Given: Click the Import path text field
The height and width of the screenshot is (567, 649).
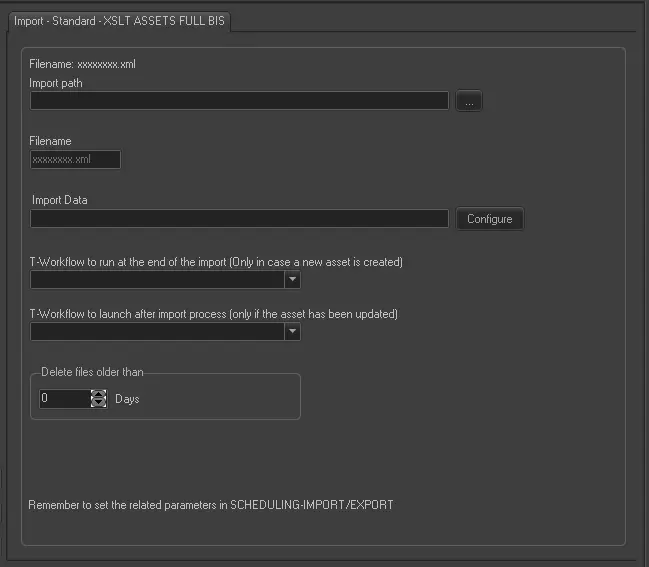Looking at the screenshot, I should click(239, 101).
